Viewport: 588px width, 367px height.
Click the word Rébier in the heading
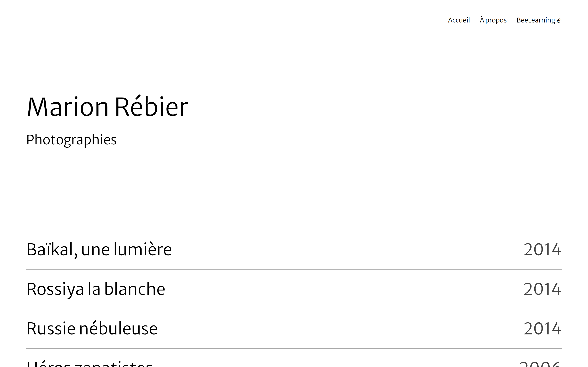click(151, 107)
